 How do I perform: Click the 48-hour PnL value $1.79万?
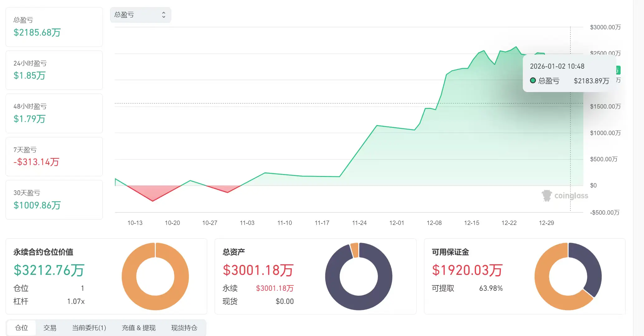click(30, 119)
